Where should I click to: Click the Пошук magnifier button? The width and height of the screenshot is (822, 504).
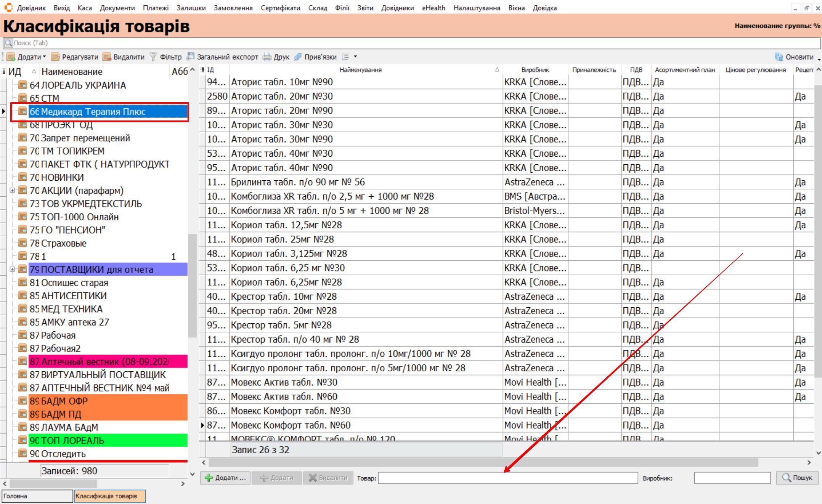pos(797,478)
